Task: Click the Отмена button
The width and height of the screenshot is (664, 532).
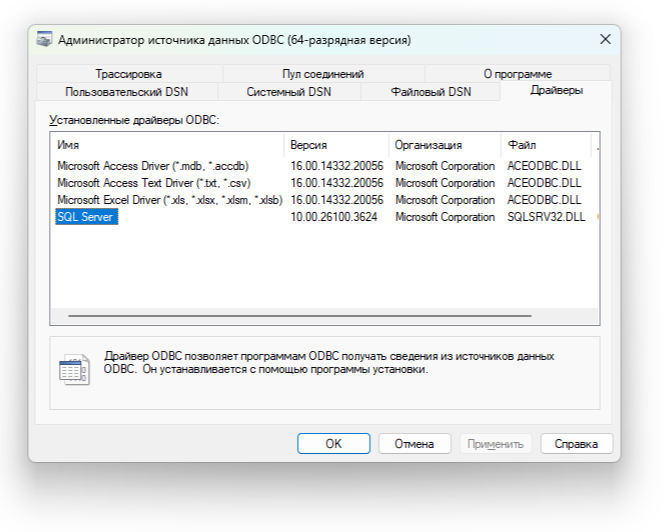Action: (413, 443)
